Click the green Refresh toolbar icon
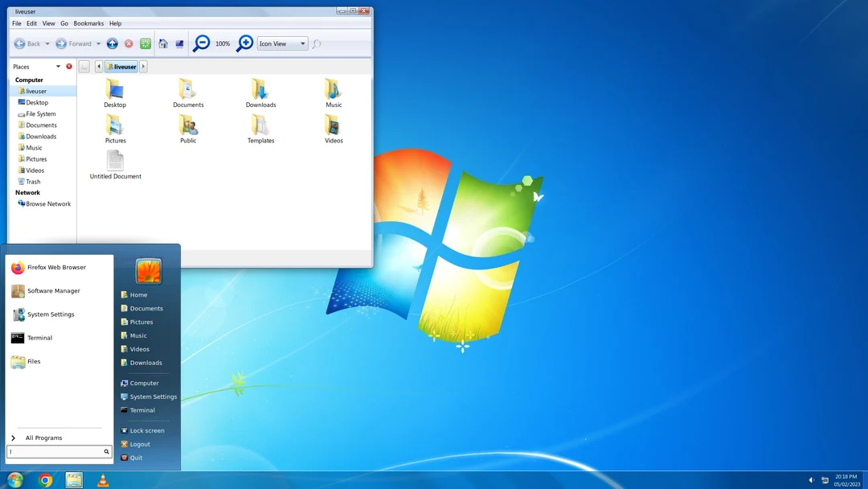The image size is (868, 489). 145,43
